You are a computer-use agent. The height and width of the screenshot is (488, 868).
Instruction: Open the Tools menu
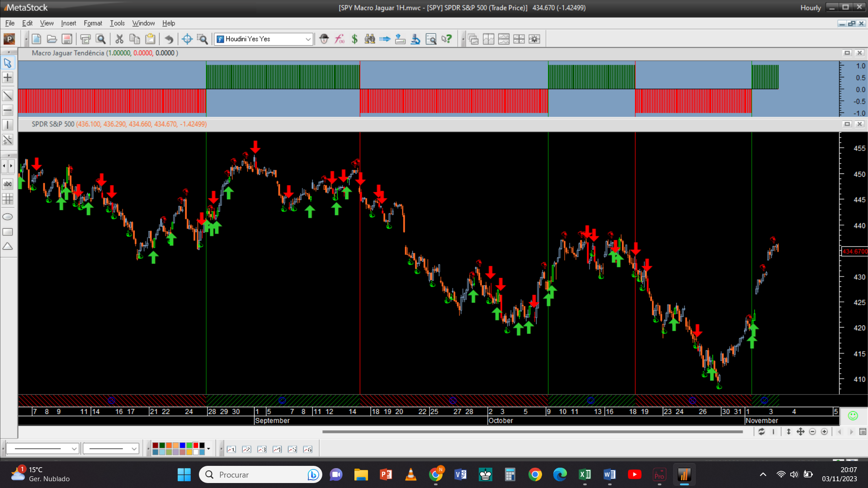(x=117, y=23)
